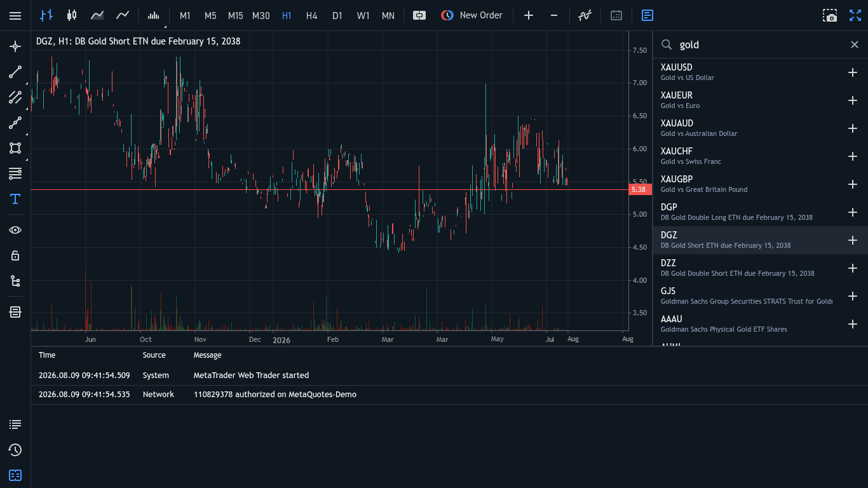Image resolution: width=868 pixels, height=488 pixels.
Task: Select the authorized on MetaQuotes-Demo row
Action: [449, 395]
